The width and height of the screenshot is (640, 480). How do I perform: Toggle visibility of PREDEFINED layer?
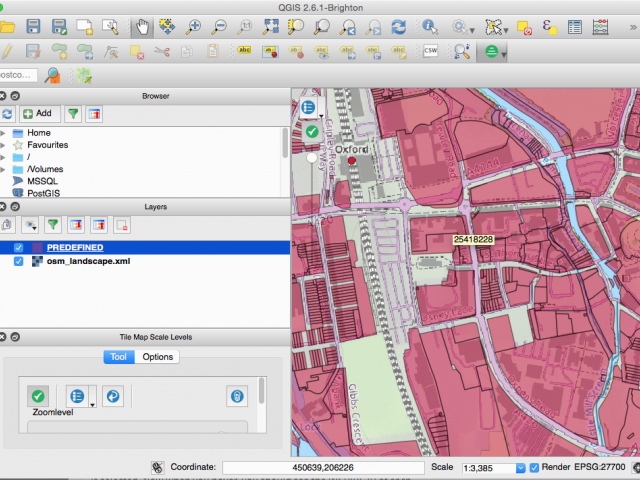[x=18, y=247]
